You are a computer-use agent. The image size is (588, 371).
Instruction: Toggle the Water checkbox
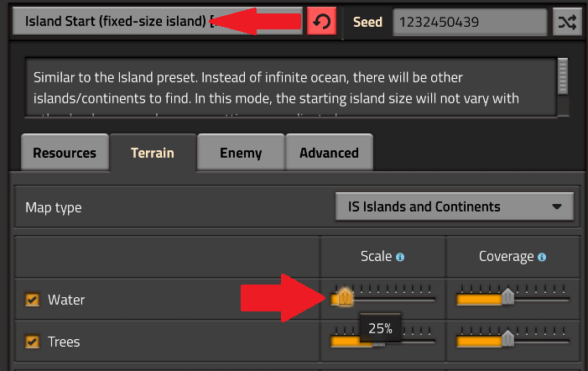[32, 300]
